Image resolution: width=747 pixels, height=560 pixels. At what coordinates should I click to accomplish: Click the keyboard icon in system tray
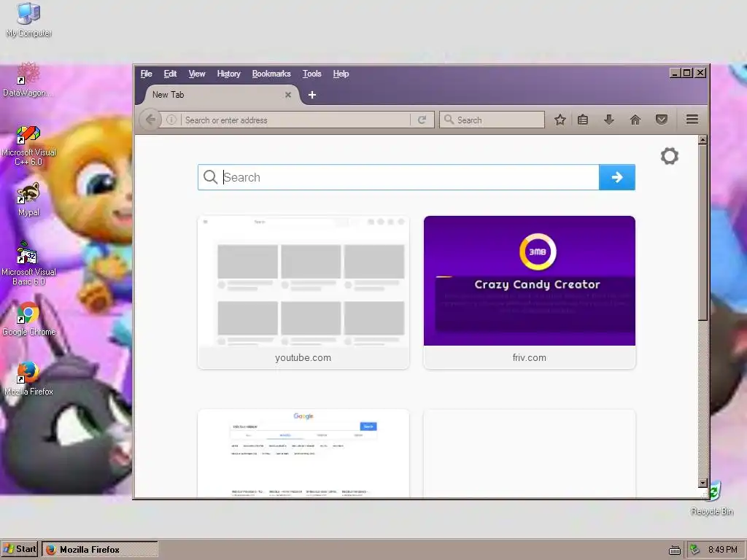tap(675, 550)
